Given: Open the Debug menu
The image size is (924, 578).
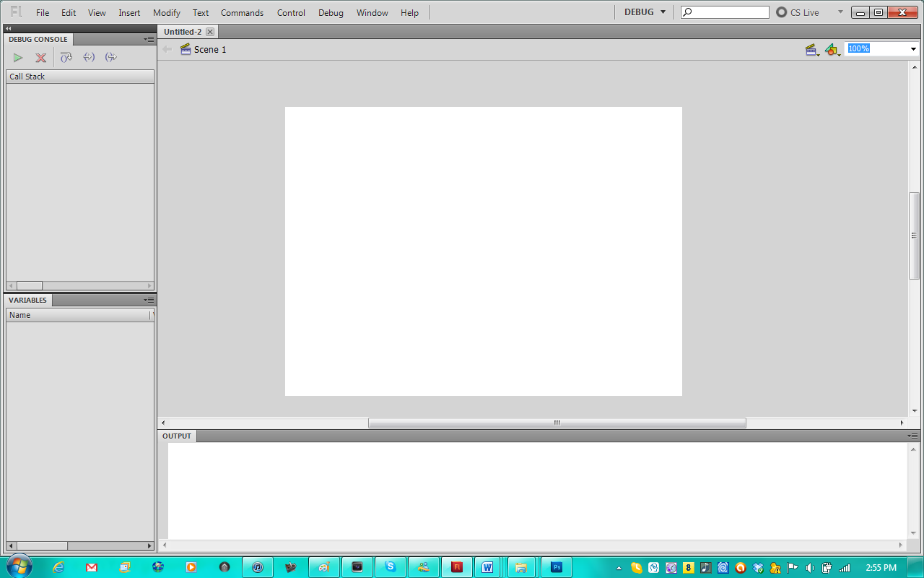Looking at the screenshot, I should pyautogui.click(x=331, y=13).
